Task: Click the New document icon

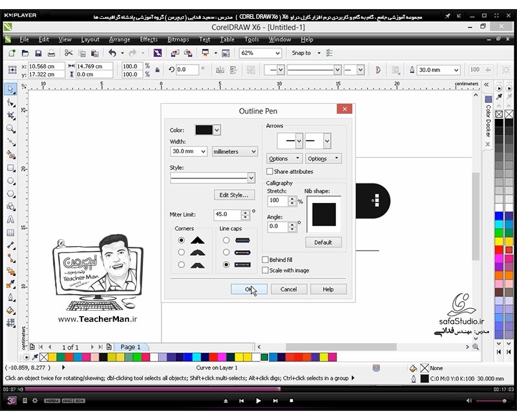Action: [12, 53]
